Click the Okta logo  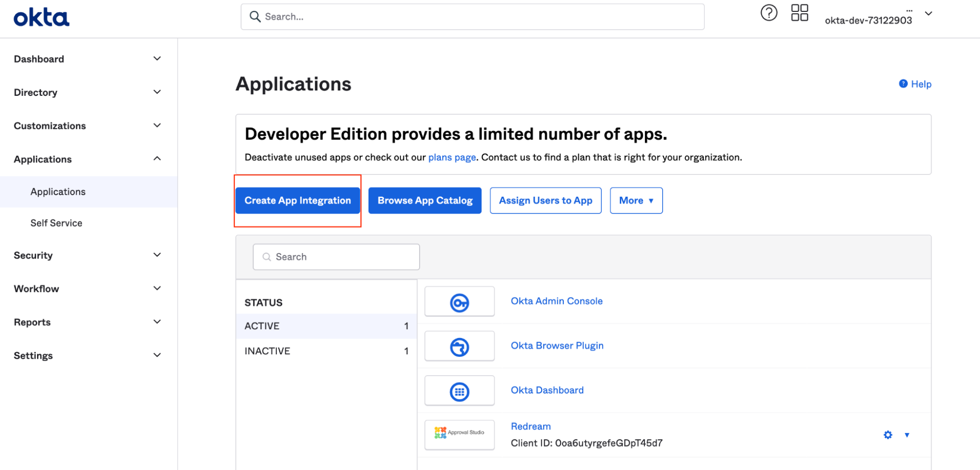(x=42, y=18)
